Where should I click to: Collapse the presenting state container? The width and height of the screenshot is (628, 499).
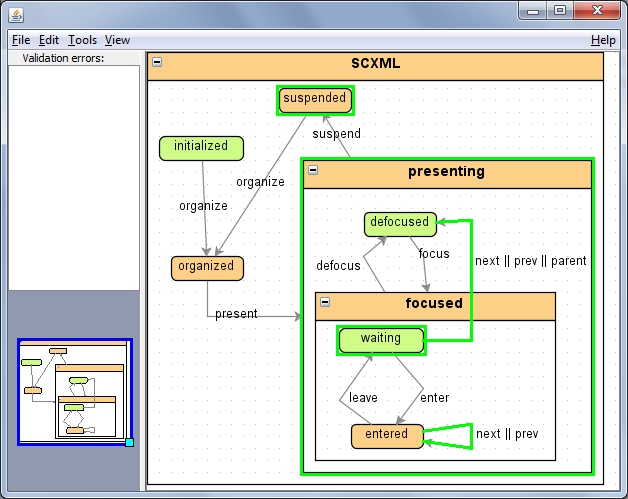tap(313, 170)
